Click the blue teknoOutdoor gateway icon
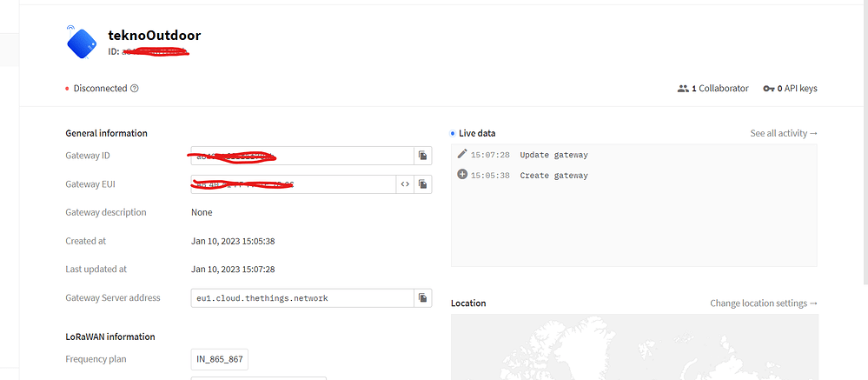The width and height of the screenshot is (868, 380). point(82,42)
